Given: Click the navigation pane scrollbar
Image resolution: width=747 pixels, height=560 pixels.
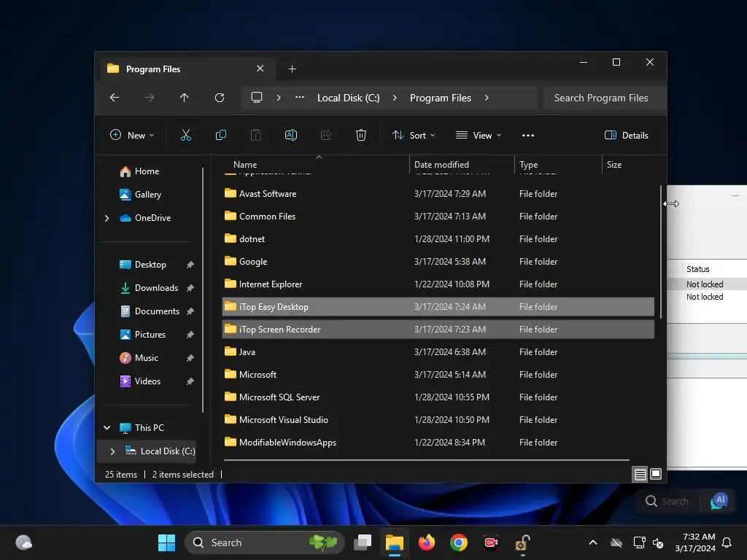Looking at the screenshot, I should pos(203,289).
